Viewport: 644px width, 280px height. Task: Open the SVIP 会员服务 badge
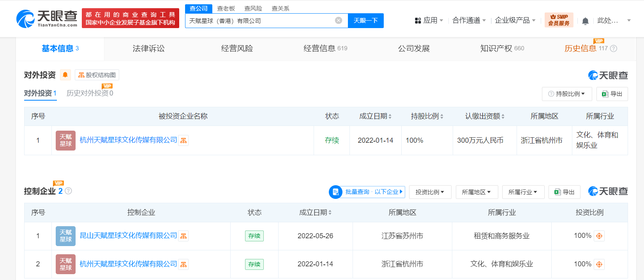pos(559,20)
